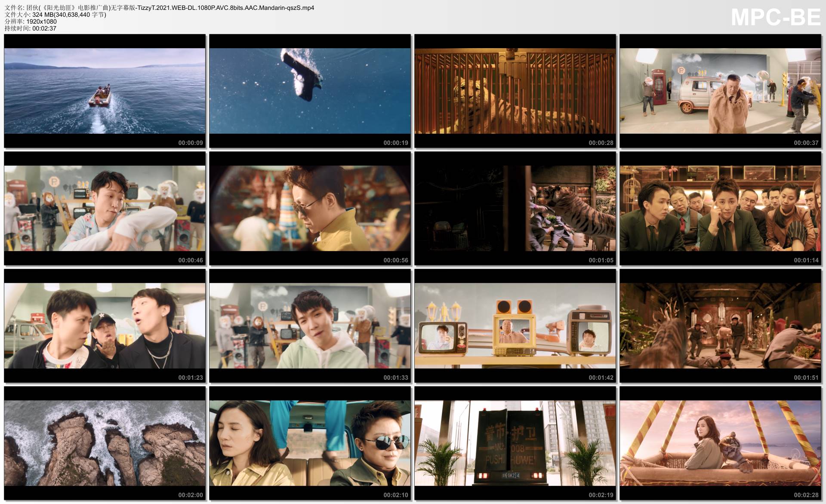Click the 00:01:42 timestamp label
The height and width of the screenshot is (504, 826).
tap(601, 378)
